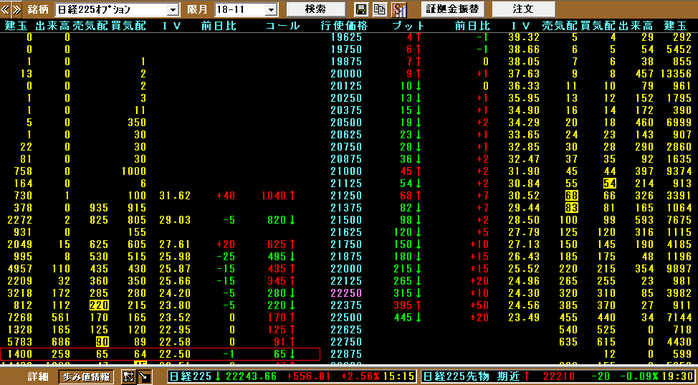Select strike price 19625

[346, 37]
